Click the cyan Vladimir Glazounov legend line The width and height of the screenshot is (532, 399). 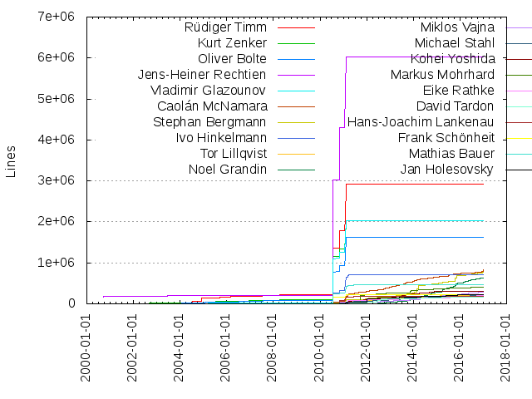coord(296,91)
